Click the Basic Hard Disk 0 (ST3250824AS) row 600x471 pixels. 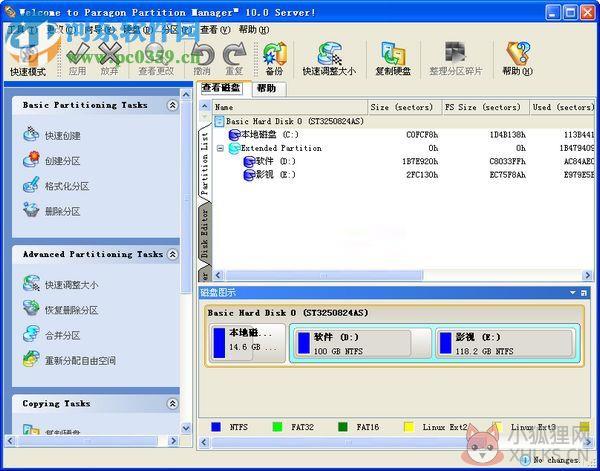pos(404,121)
